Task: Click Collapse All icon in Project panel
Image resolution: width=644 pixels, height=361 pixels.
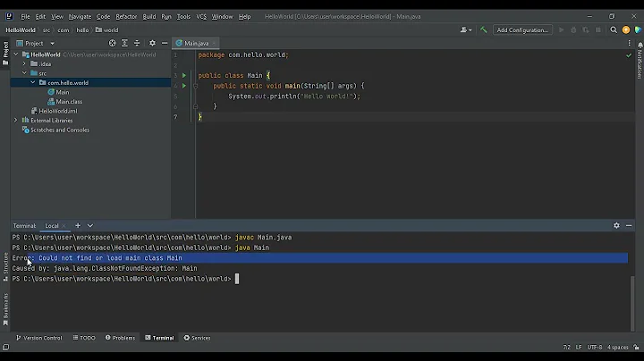Action: (137, 43)
